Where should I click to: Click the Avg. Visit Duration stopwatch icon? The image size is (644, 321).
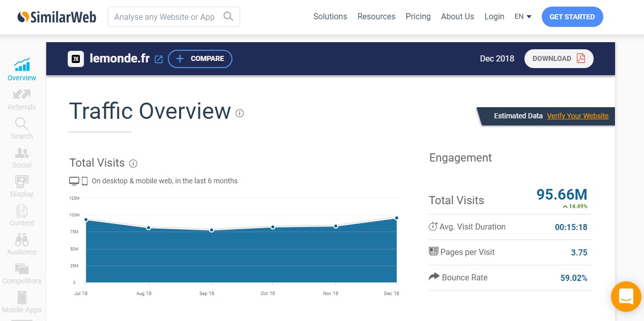coord(433,227)
